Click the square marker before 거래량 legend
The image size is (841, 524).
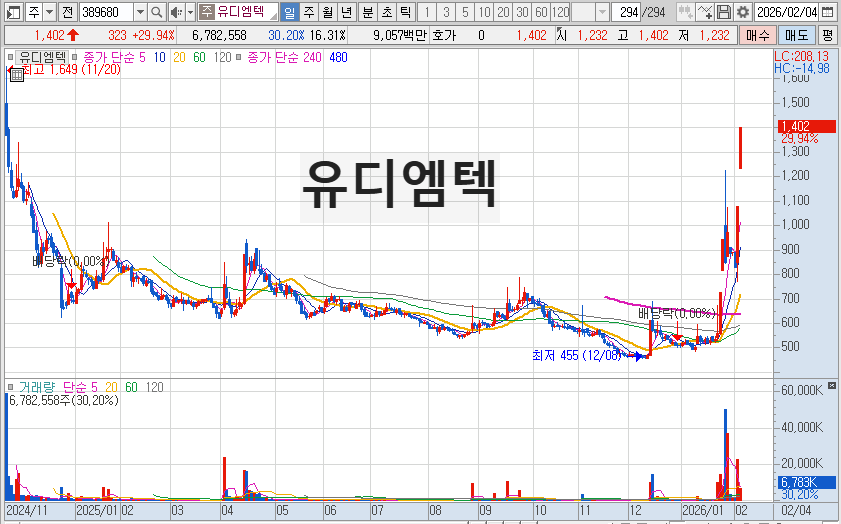[10, 387]
